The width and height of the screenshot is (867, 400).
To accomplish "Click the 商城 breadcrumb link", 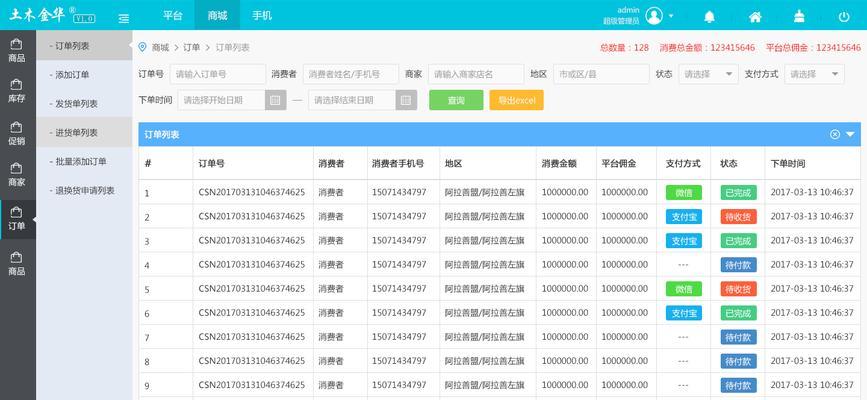I will coord(160,48).
